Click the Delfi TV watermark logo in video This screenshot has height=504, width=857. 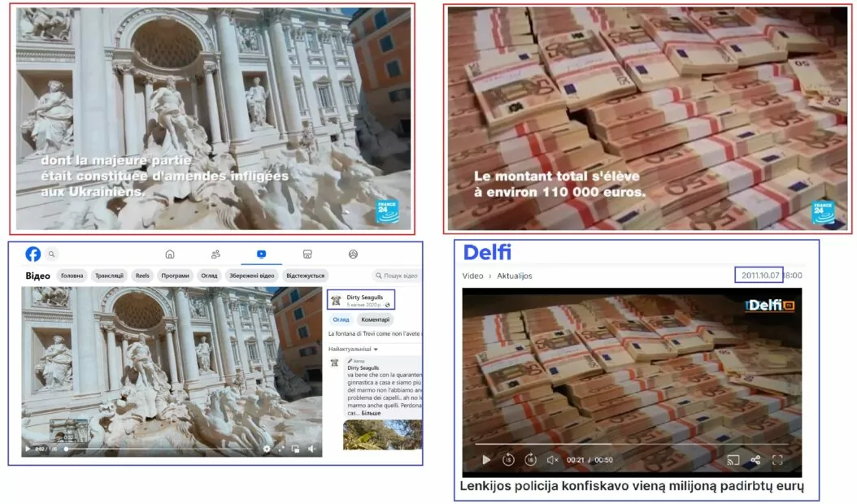coord(769,305)
